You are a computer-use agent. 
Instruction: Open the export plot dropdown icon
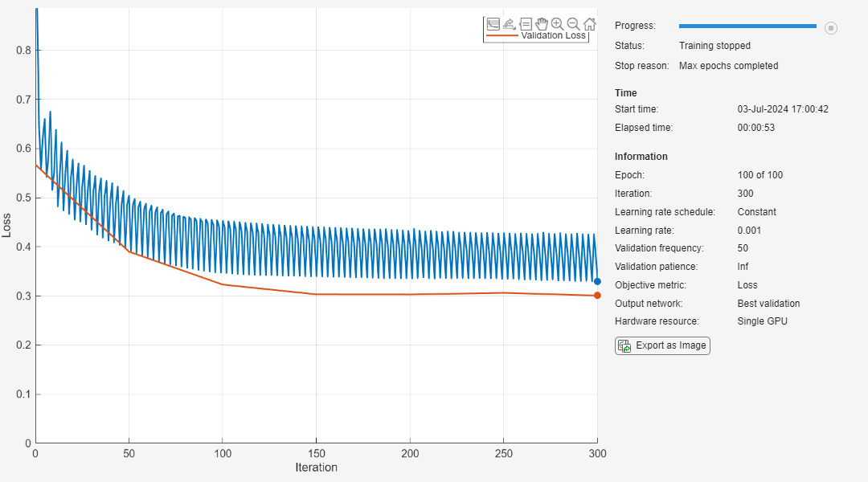tap(509, 24)
